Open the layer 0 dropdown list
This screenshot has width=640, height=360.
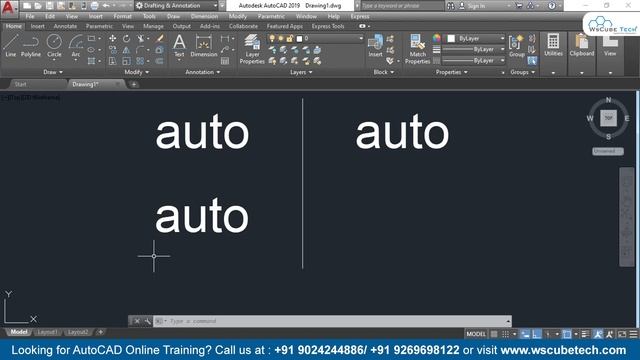pos(361,38)
